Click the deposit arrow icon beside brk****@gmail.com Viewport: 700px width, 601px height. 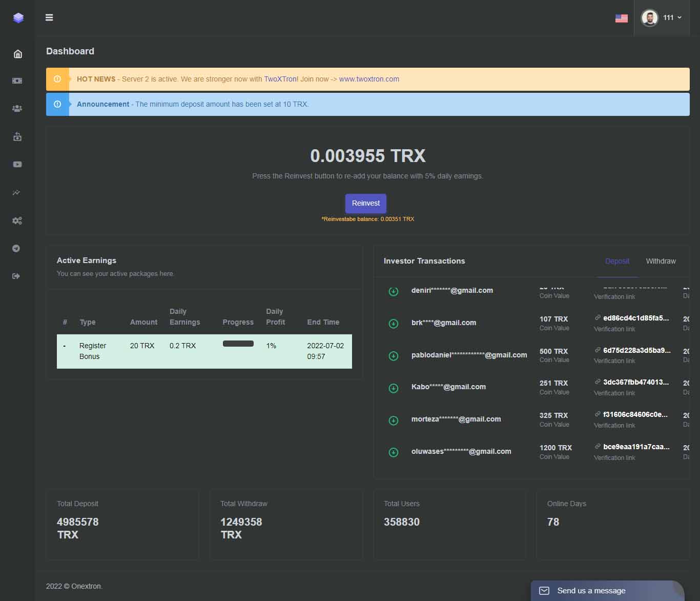pos(394,324)
